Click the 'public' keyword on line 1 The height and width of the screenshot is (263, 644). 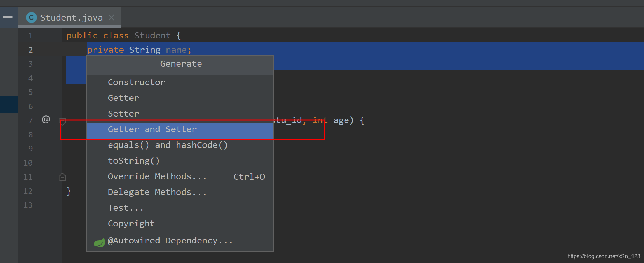coord(82,36)
